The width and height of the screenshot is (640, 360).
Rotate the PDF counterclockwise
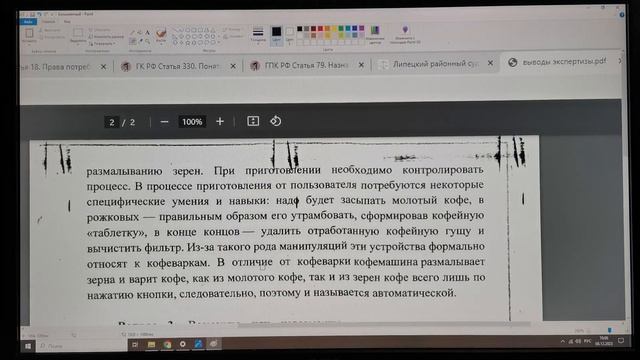(276, 121)
